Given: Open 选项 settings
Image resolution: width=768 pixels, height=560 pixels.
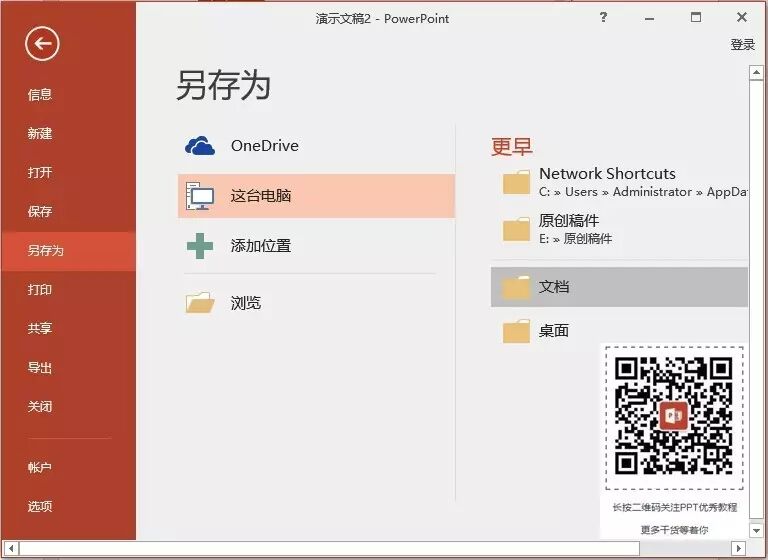Looking at the screenshot, I should coord(40,506).
